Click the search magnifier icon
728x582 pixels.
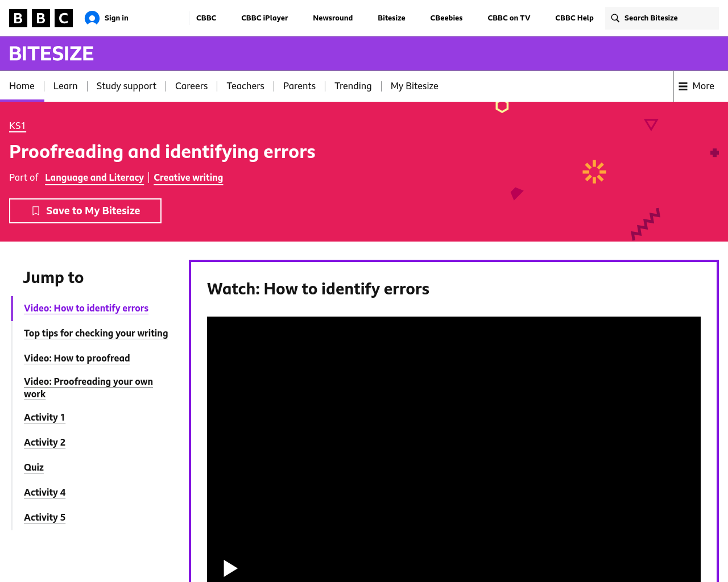[615, 18]
